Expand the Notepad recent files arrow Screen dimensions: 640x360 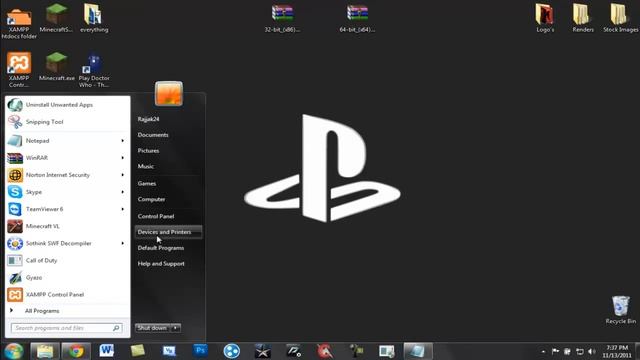pyautogui.click(x=122, y=141)
